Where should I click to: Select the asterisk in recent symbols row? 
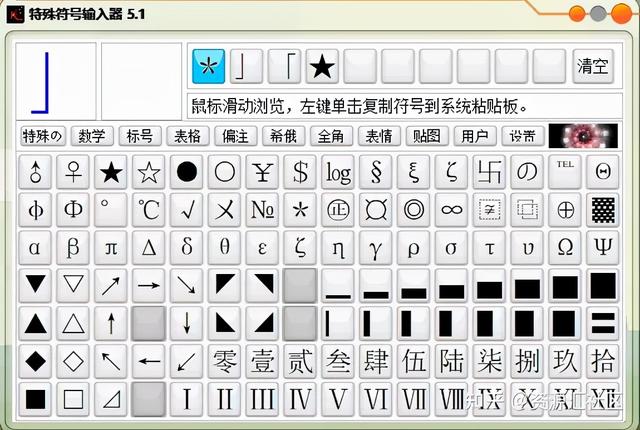pyautogui.click(x=208, y=67)
